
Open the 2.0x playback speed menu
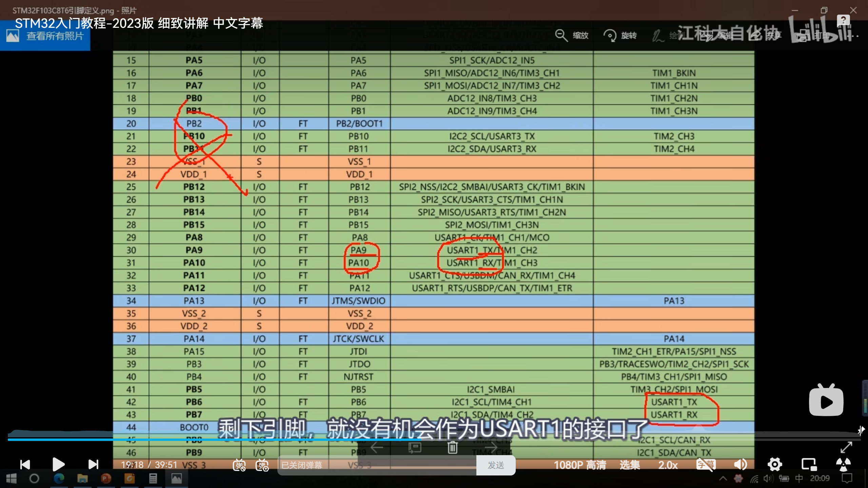click(x=668, y=465)
